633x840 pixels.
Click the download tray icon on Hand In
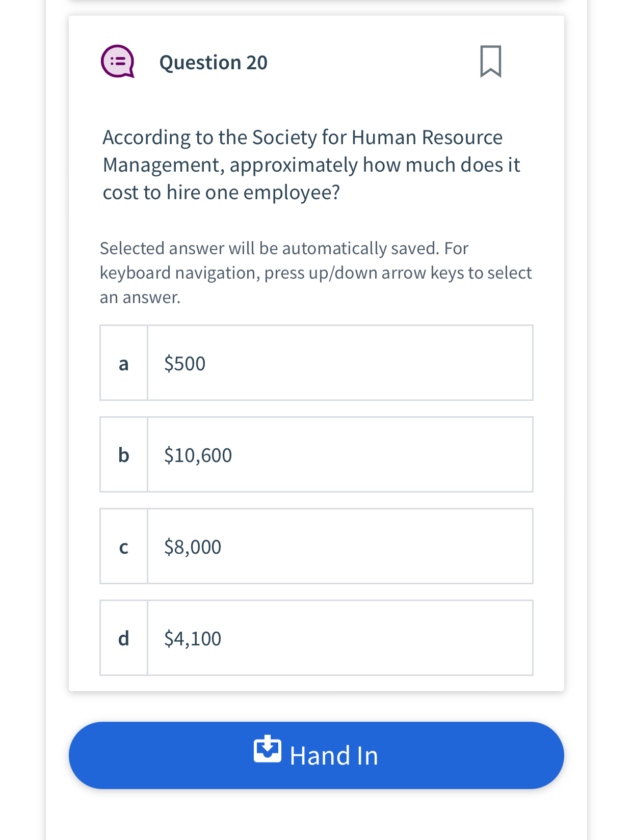(x=268, y=749)
